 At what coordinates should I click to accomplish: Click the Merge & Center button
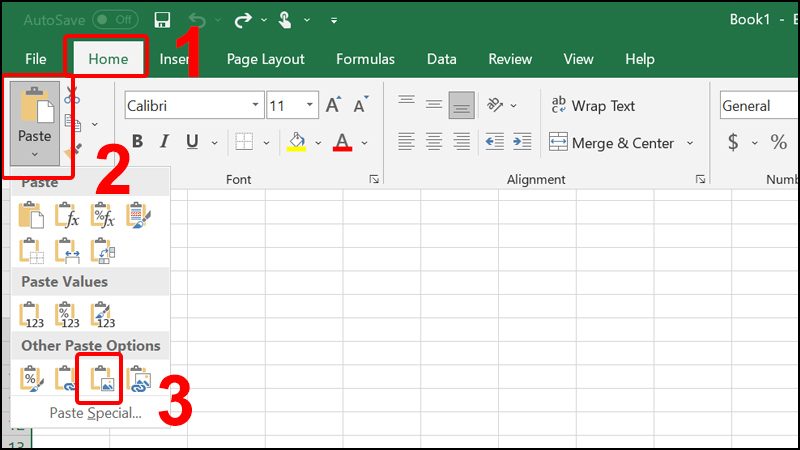coord(610,143)
